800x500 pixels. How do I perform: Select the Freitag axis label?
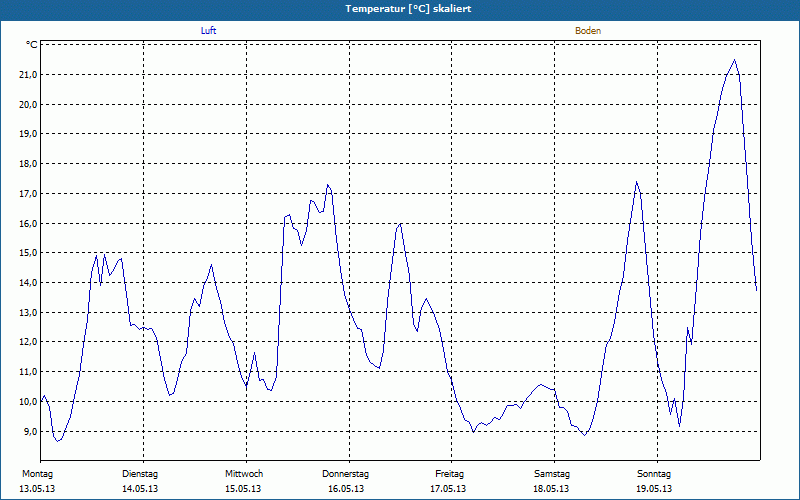449,474
